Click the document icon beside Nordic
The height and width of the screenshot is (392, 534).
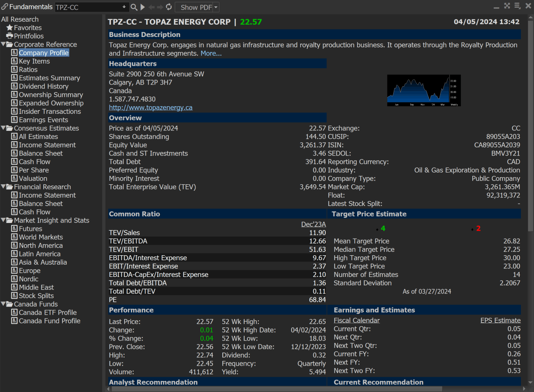tap(14, 279)
